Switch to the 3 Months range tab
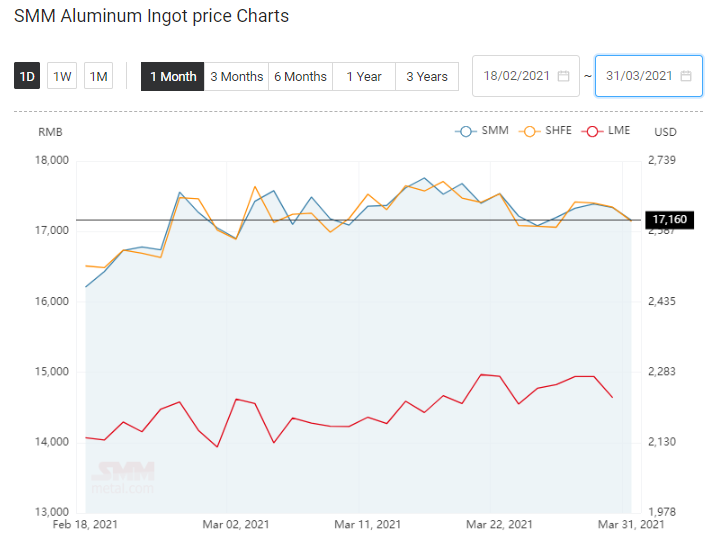 click(x=236, y=77)
